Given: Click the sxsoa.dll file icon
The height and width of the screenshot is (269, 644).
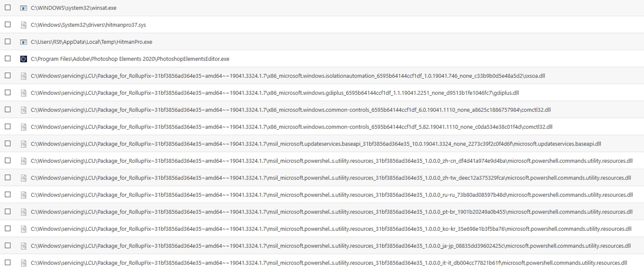Looking at the screenshot, I should coord(23,76).
